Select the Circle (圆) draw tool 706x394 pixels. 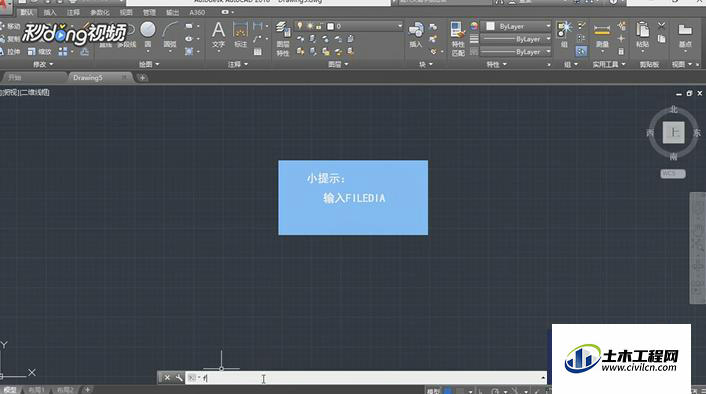coord(148,34)
